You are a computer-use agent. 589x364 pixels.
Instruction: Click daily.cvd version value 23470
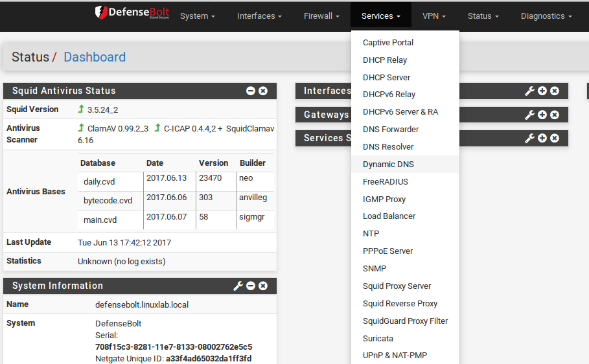[x=211, y=178]
